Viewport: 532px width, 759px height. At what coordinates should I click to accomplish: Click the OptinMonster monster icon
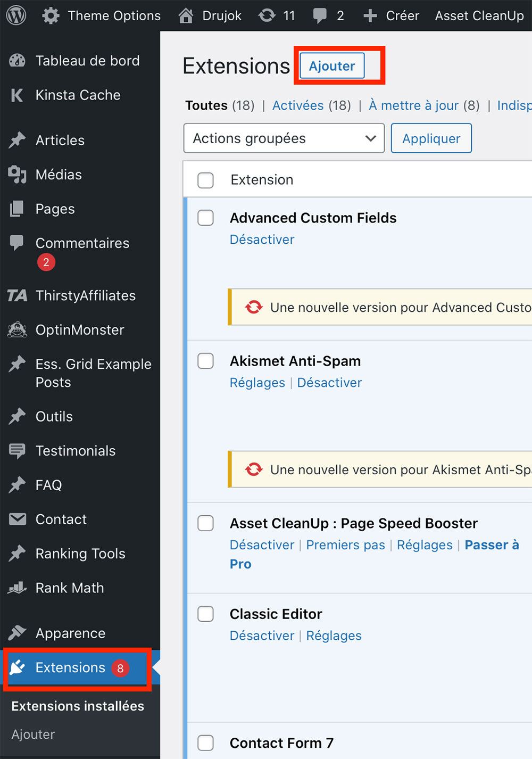17,330
